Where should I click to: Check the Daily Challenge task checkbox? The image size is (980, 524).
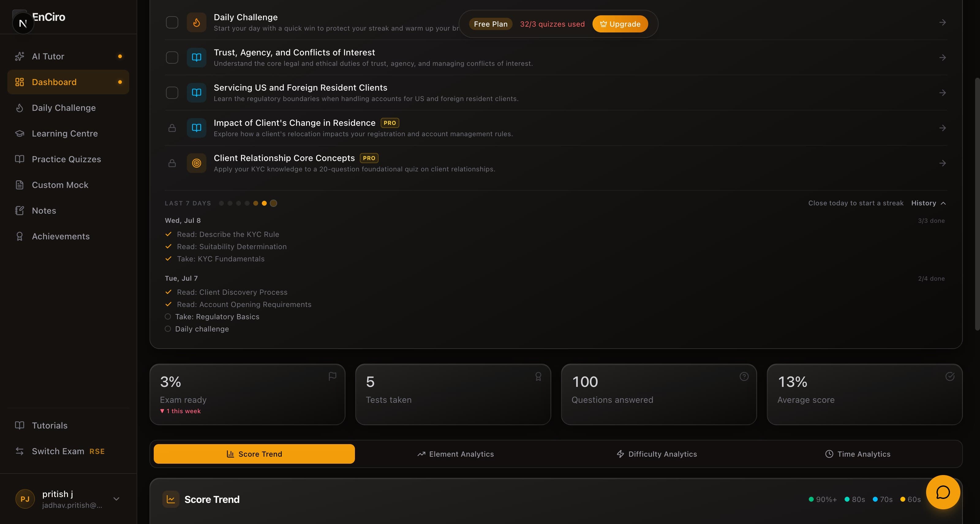click(x=172, y=22)
